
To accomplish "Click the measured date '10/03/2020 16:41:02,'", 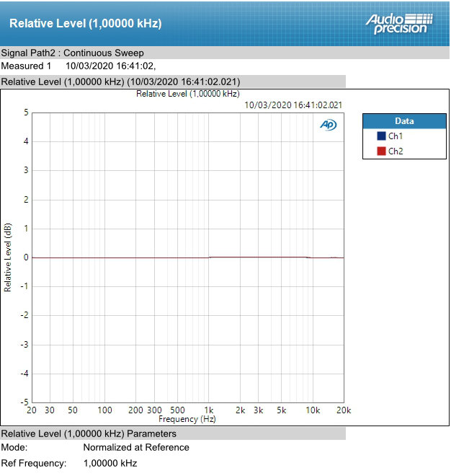I will [x=111, y=66].
